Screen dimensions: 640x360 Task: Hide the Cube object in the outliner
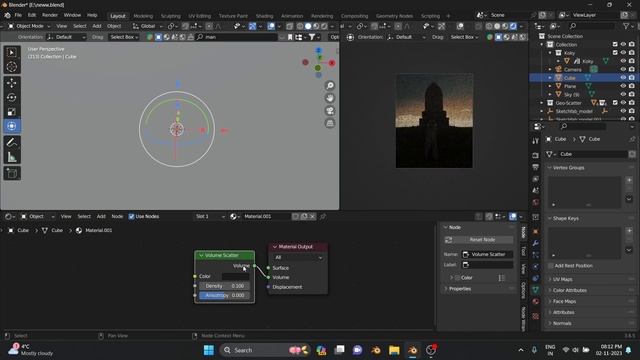[623, 78]
